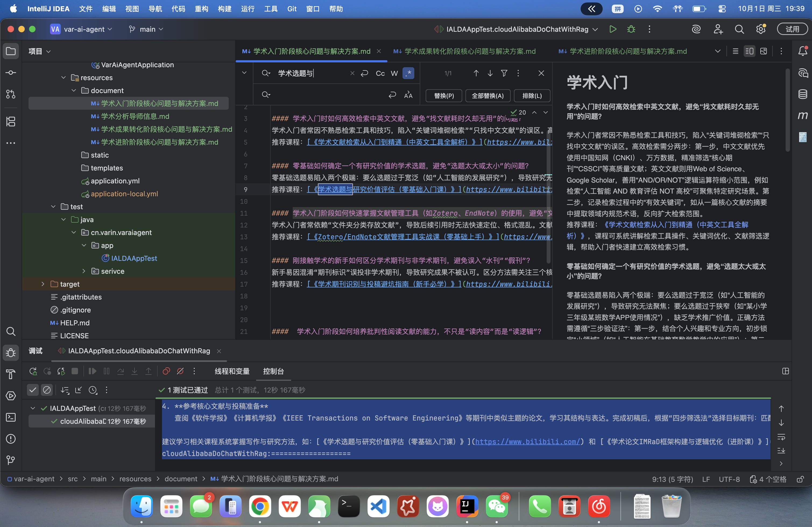Open the 重构 menu in menu bar

[201, 9]
